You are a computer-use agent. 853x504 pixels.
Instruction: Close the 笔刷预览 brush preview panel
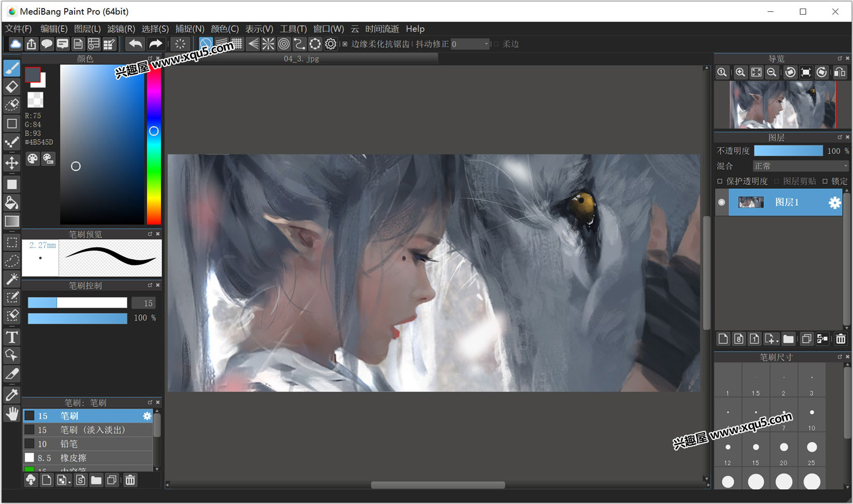pyautogui.click(x=158, y=234)
